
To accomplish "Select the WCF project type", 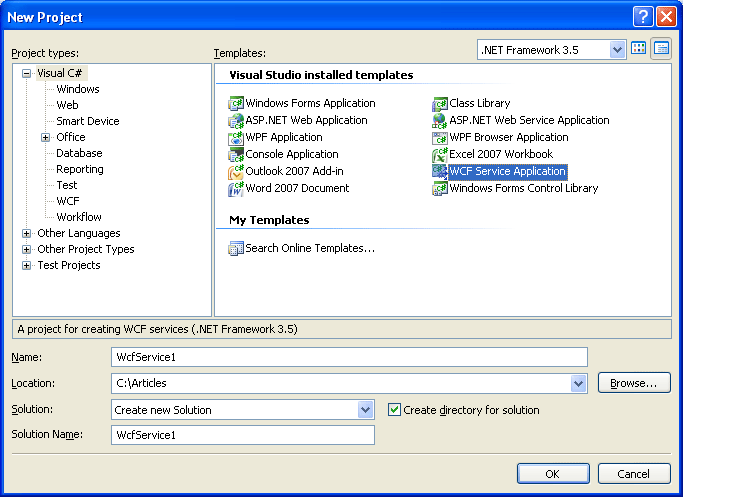I will tap(68, 201).
